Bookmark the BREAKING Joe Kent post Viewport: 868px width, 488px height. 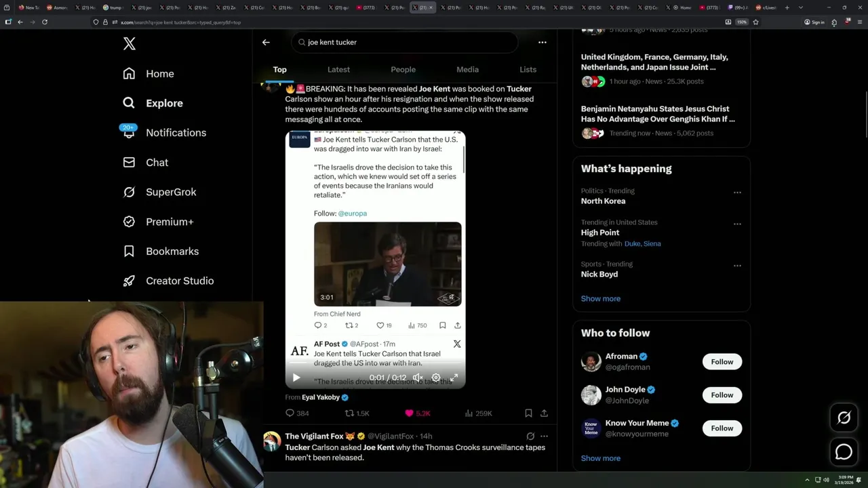tap(528, 413)
